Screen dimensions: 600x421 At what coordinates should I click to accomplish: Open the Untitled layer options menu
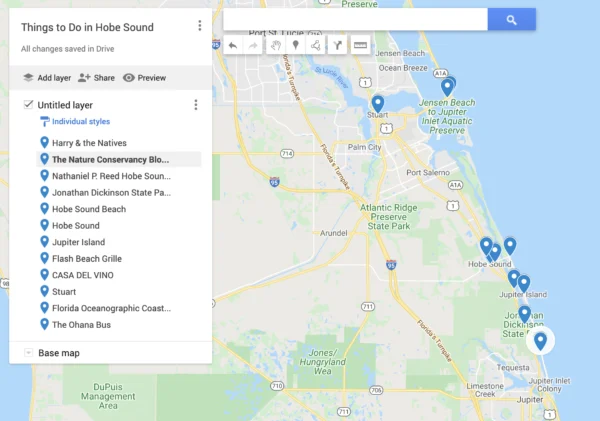[x=196, y=105]
